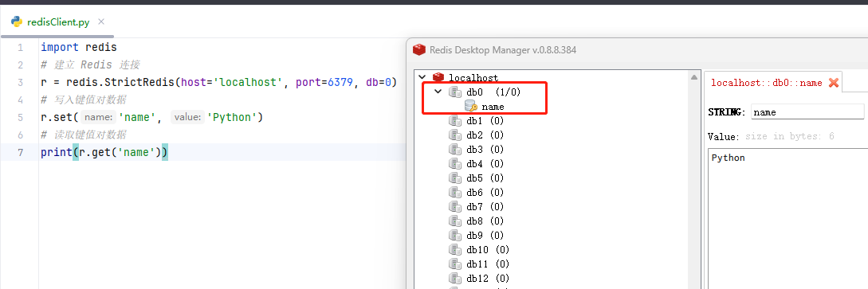Click the Python file icon on redisClient.py tab

(17, 22)
